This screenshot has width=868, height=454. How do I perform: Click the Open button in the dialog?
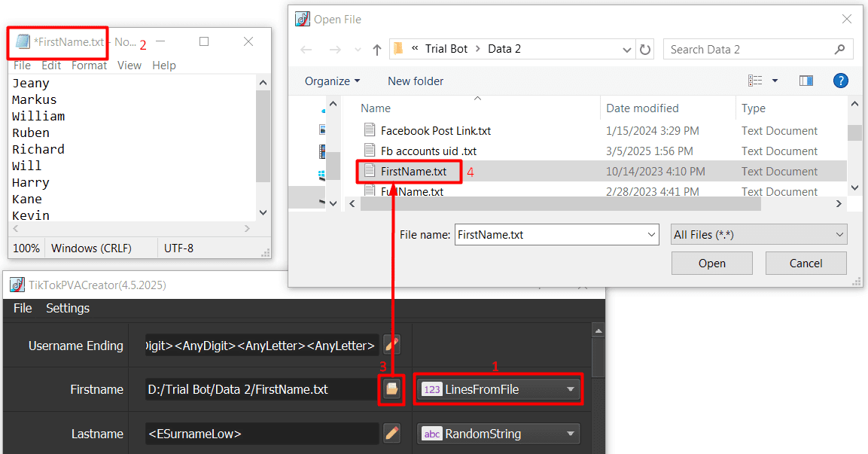coord(712,263)
